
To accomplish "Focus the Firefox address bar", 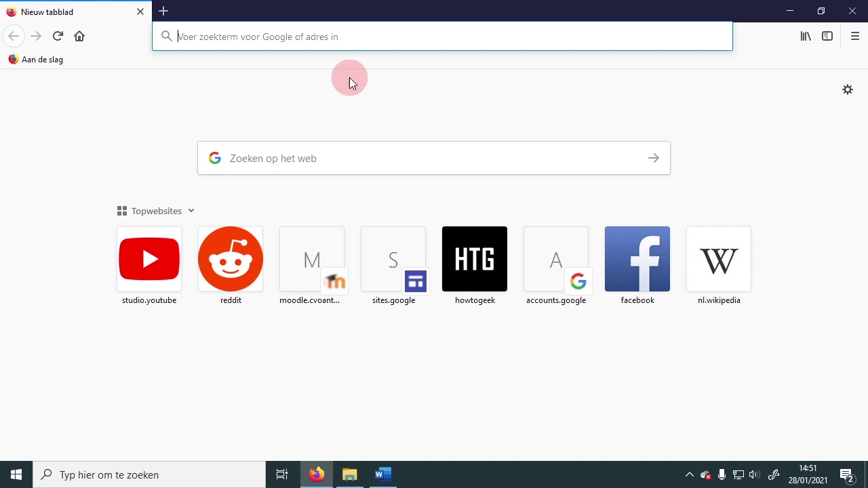I will 442,37.
